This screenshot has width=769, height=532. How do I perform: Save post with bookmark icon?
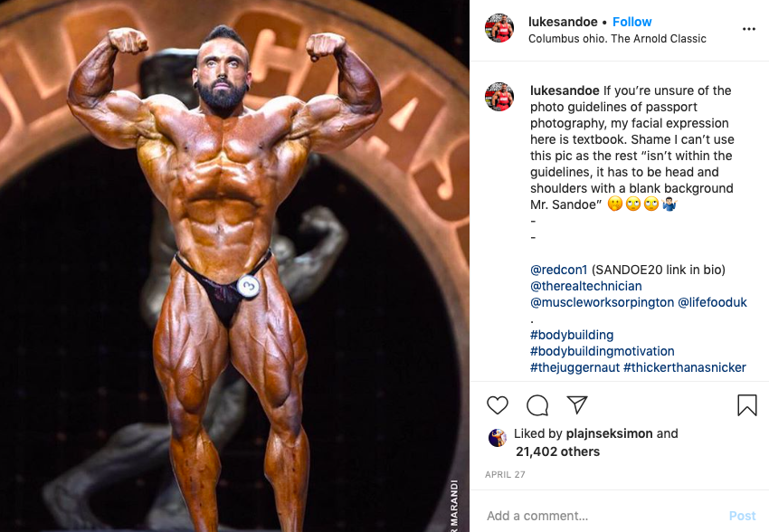(747, 405)
